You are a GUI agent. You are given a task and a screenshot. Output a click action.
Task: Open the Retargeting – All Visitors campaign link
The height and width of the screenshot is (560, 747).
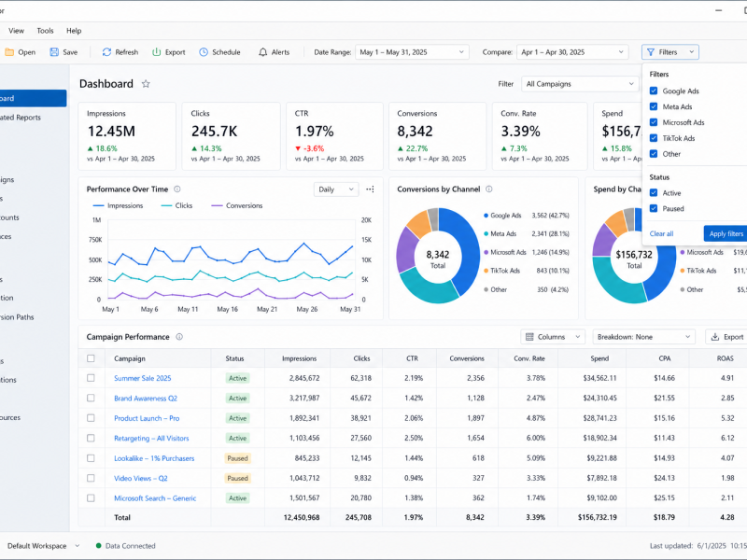click(x=151, y=438)
